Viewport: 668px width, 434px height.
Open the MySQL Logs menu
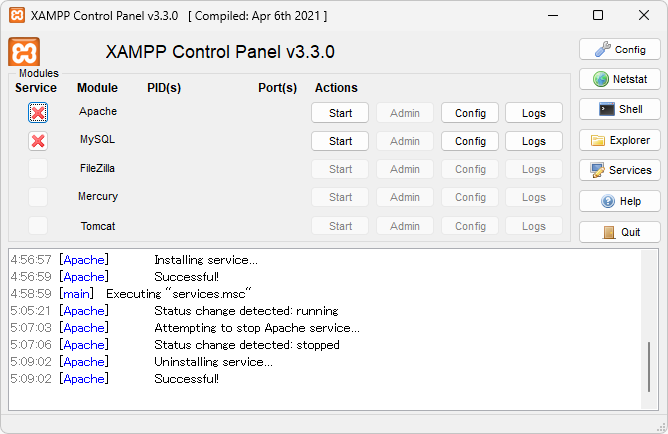pos(533,141)
